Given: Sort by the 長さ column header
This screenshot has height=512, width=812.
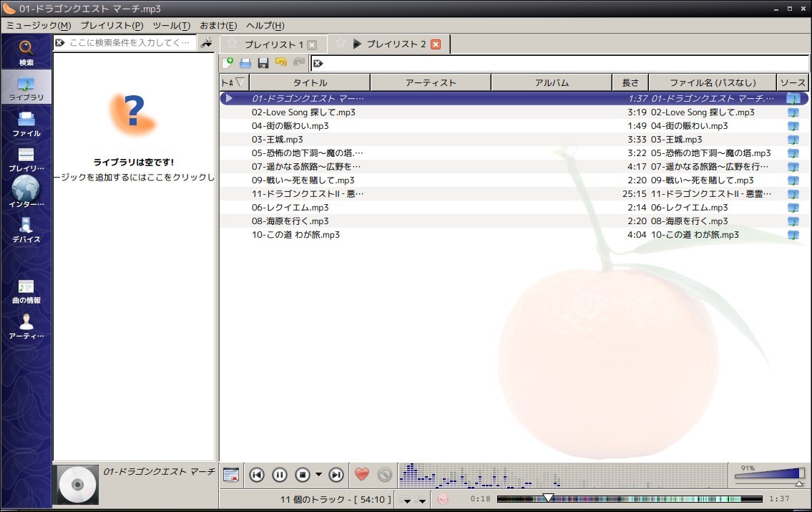Looking at the screenshot, I should pyautogui.click(x=630, y=82).
